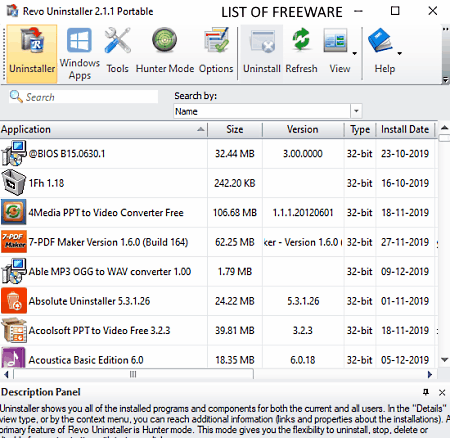This screenshot has height=438, width=450.
Task: Click the 106.68 MB size cell
Action: 235,213
